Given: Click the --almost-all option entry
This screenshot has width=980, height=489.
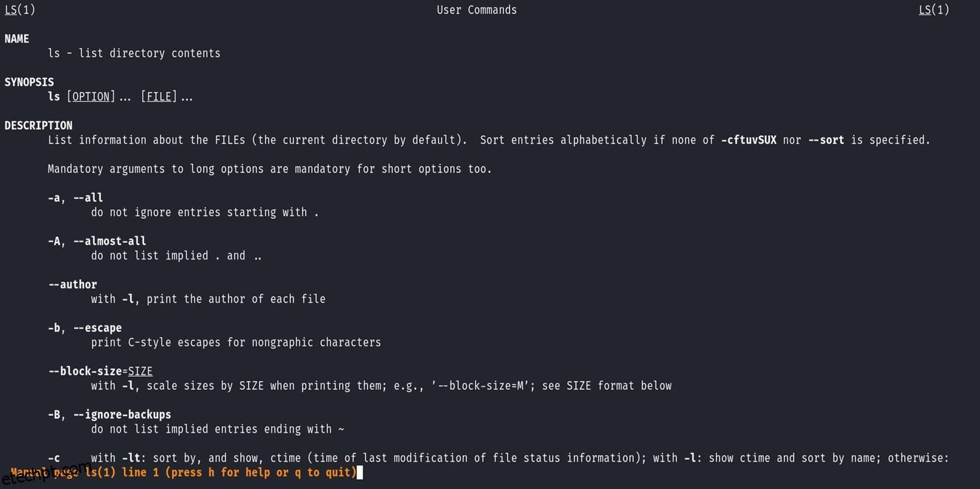Looking at the screenshot, I should (109, 241).
